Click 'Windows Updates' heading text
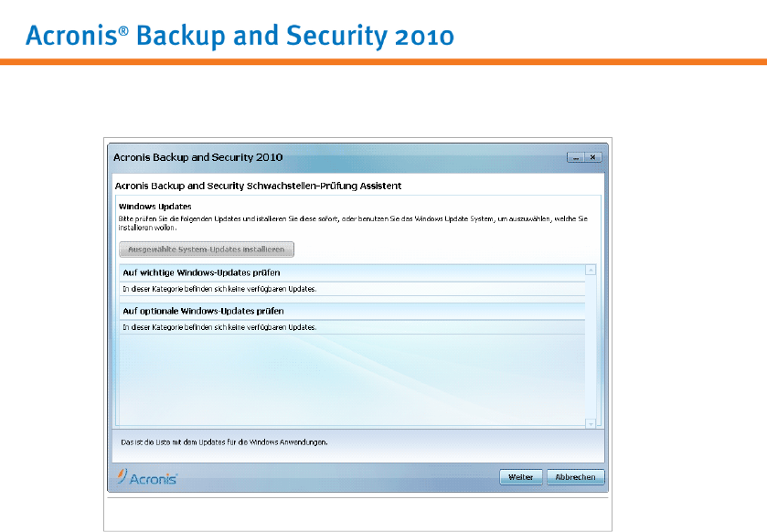The height and width of the screenshot is (532, 767). (x=155, y=207)
